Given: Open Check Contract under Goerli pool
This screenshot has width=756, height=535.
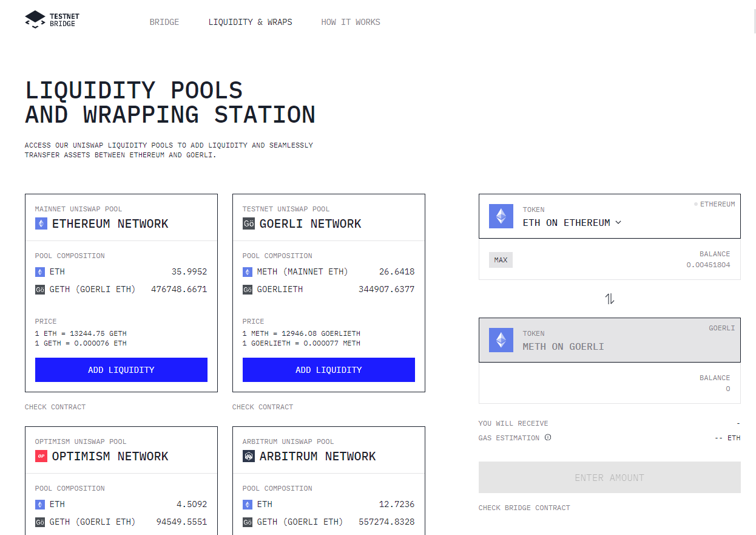Looking at the screenshot, I should (x=263, y=407).
